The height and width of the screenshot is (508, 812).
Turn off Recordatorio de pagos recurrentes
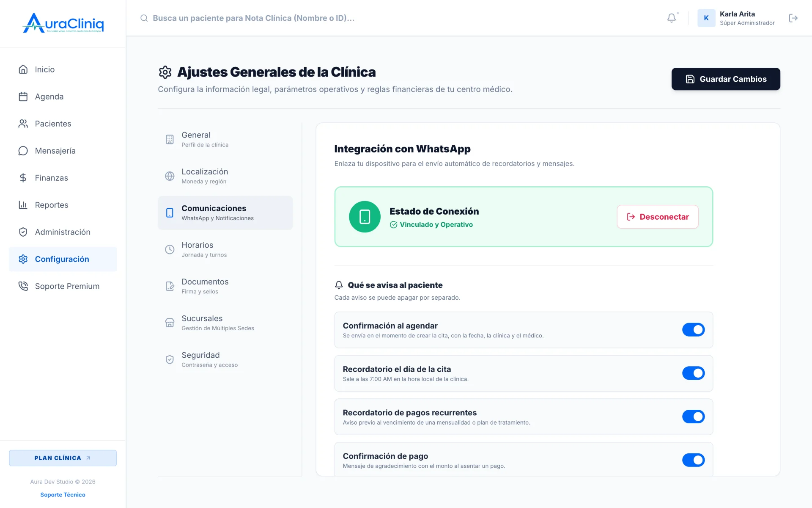click(693, 417)
